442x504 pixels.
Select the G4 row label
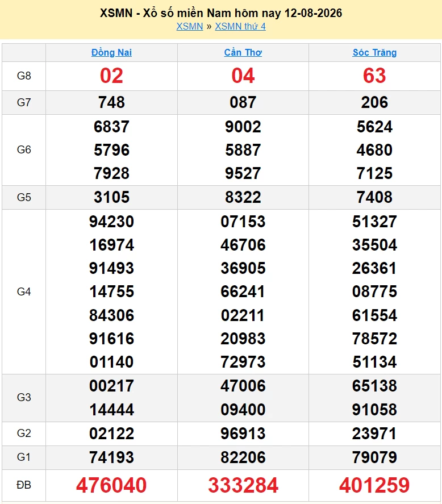(x=24, y=292)
